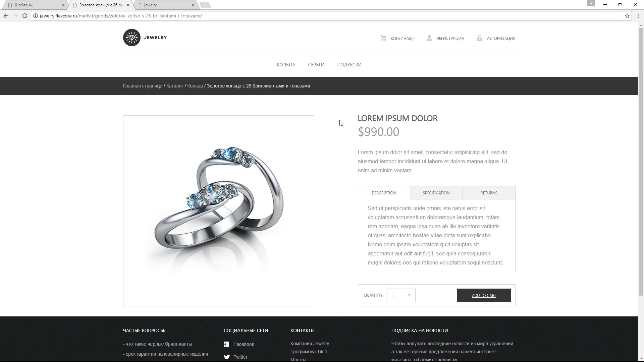Click the ring product image

[x=219, y=211]
